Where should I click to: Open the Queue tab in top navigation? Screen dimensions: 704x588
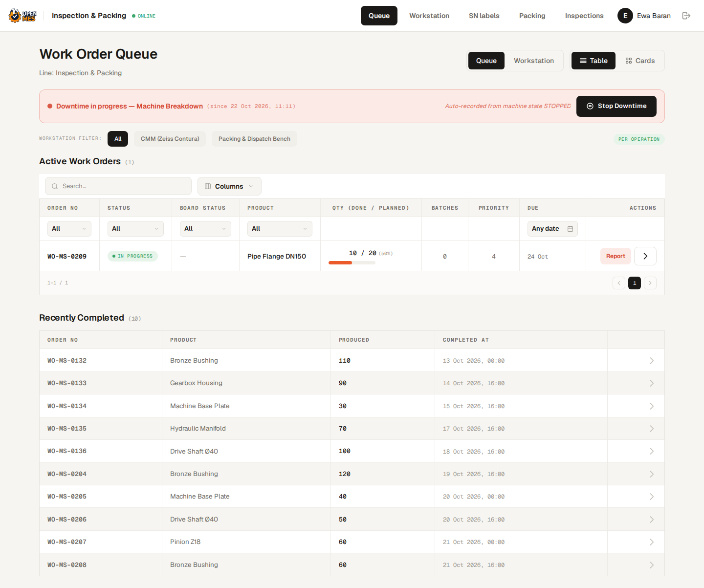tap(379, 16)
